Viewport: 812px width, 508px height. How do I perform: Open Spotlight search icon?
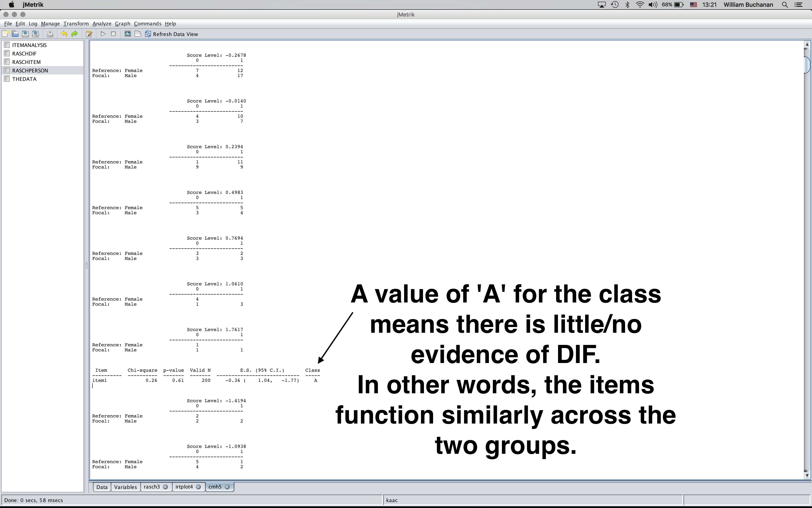coord(785,5)
